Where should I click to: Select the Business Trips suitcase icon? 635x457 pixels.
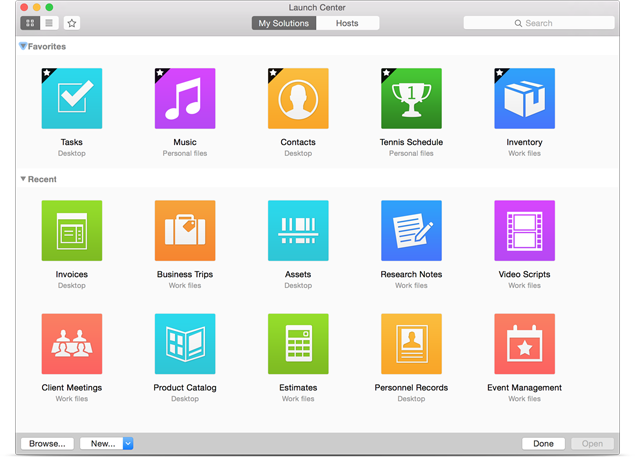(x=185, y=231)
